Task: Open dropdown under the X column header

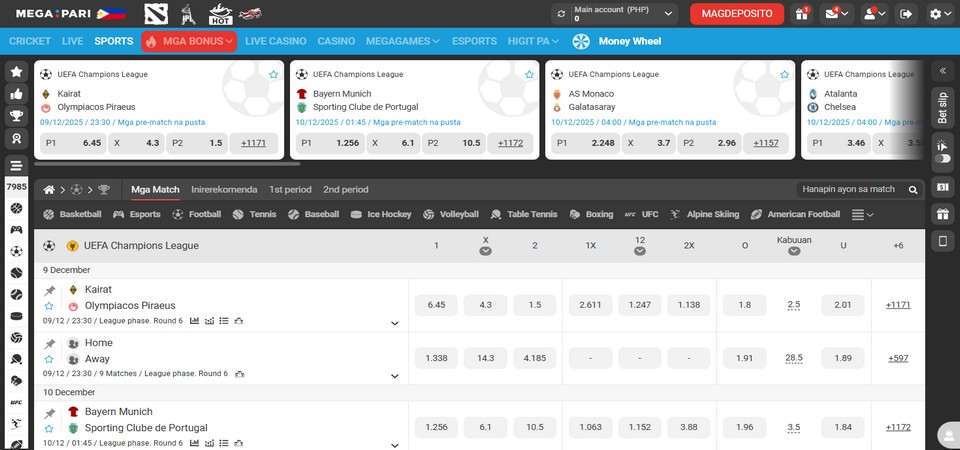Action: click(486, 251)
